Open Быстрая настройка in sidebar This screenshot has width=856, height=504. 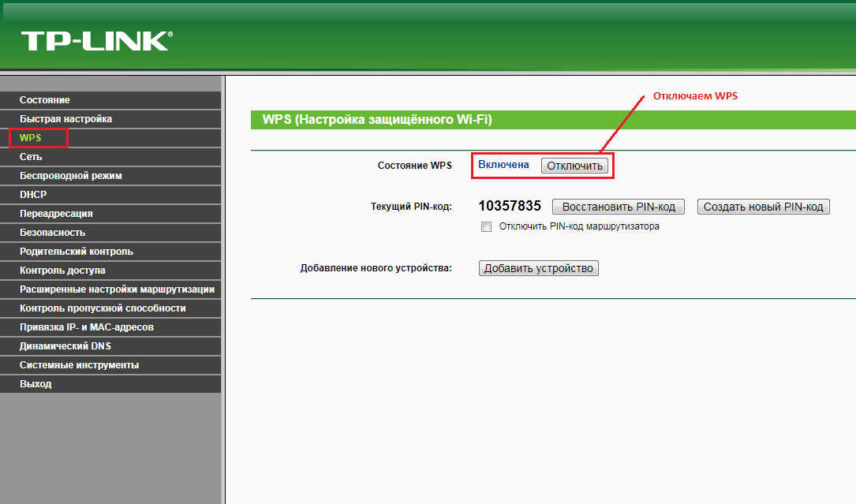[65, 119]
